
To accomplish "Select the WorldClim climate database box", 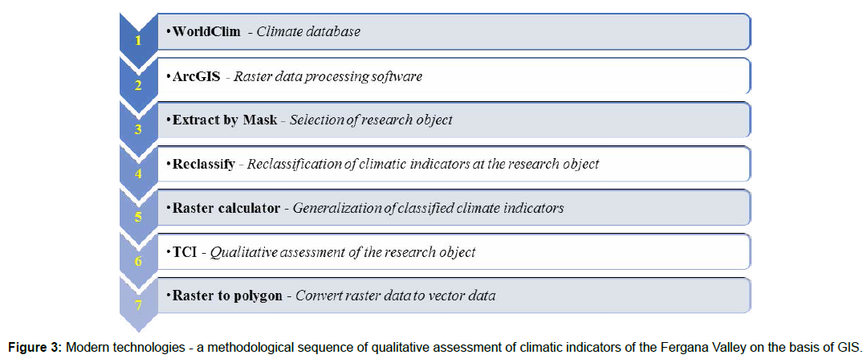I will 454,31.
